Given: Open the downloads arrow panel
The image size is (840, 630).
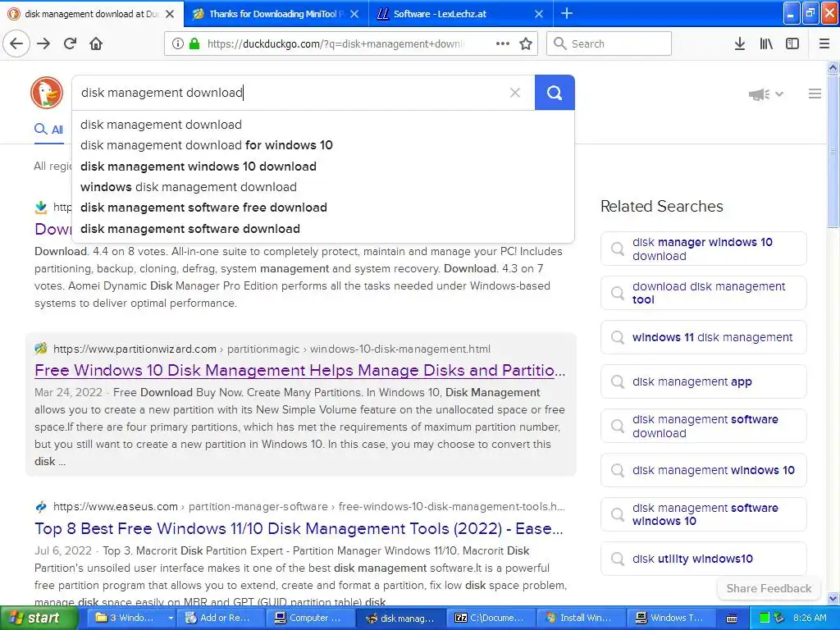Looking at the screenshot, I should (740, 44).
